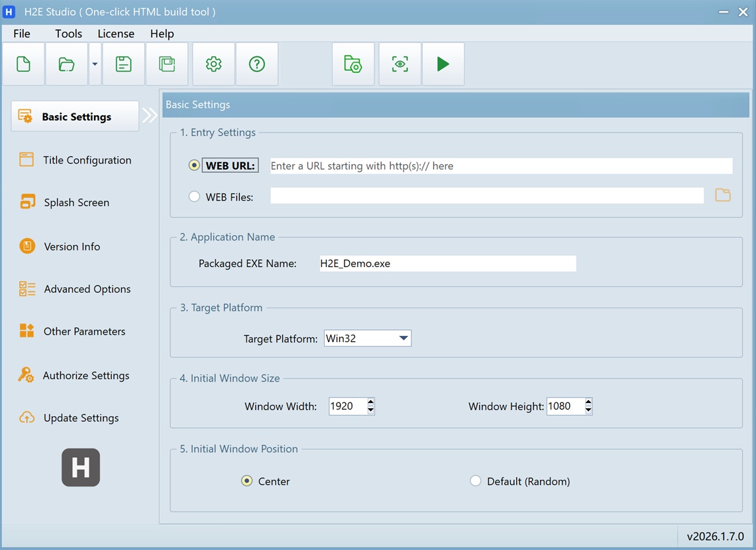Select the Version Info sidebar icon

pyautogui.click(x=73, y=246)
